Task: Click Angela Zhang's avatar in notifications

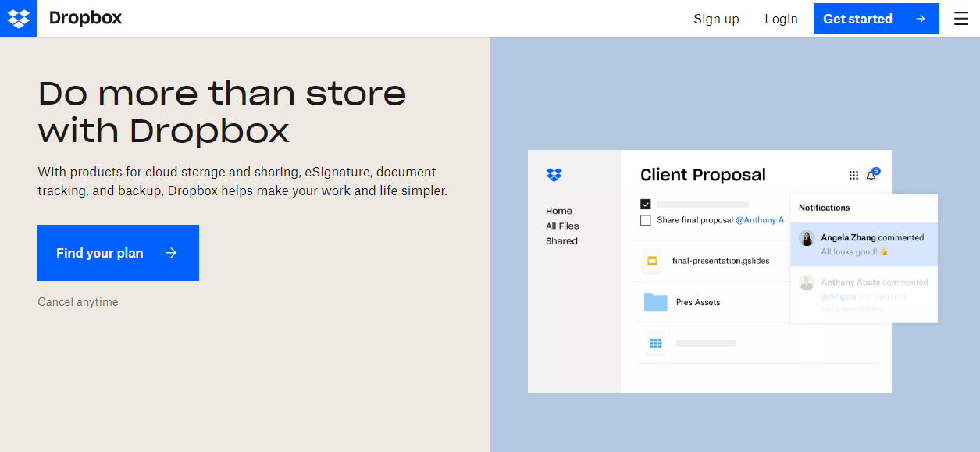Action: pos(807,238)
